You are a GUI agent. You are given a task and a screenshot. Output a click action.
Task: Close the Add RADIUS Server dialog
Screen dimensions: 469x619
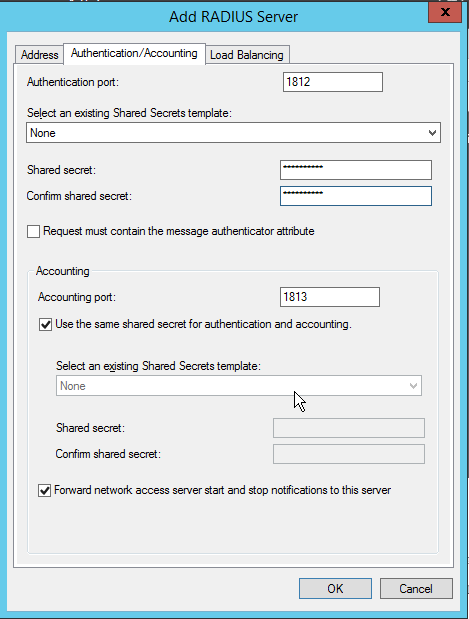pyautogui.click(x=445, y=12)
